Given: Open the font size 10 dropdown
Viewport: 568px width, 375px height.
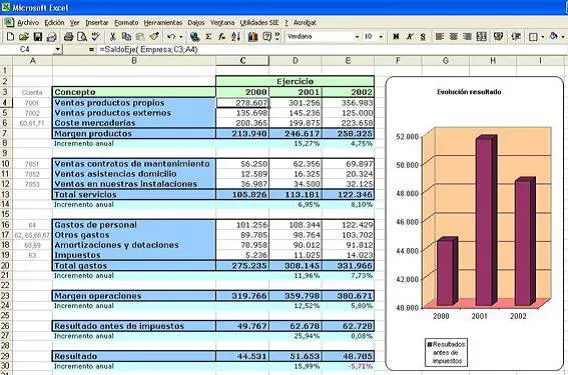Looking at the screenshot, I should tap(381, 37).
